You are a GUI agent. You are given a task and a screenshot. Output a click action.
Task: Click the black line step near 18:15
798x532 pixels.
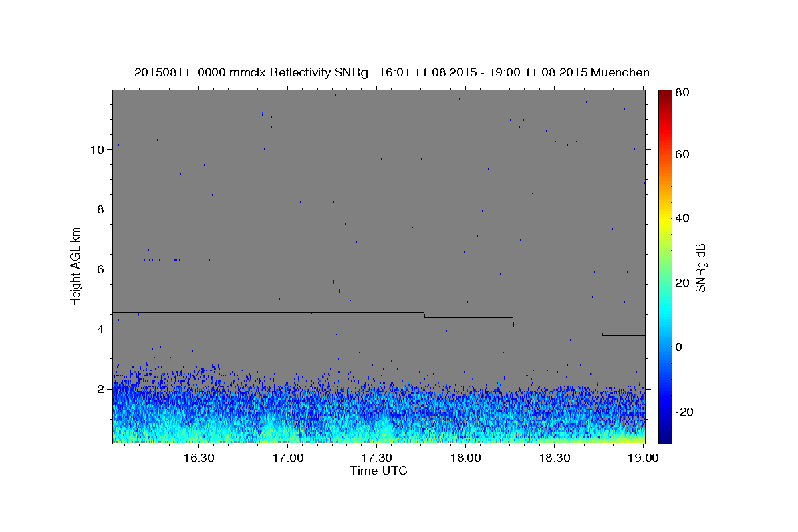pyautogui.click(x=513, y=322)
